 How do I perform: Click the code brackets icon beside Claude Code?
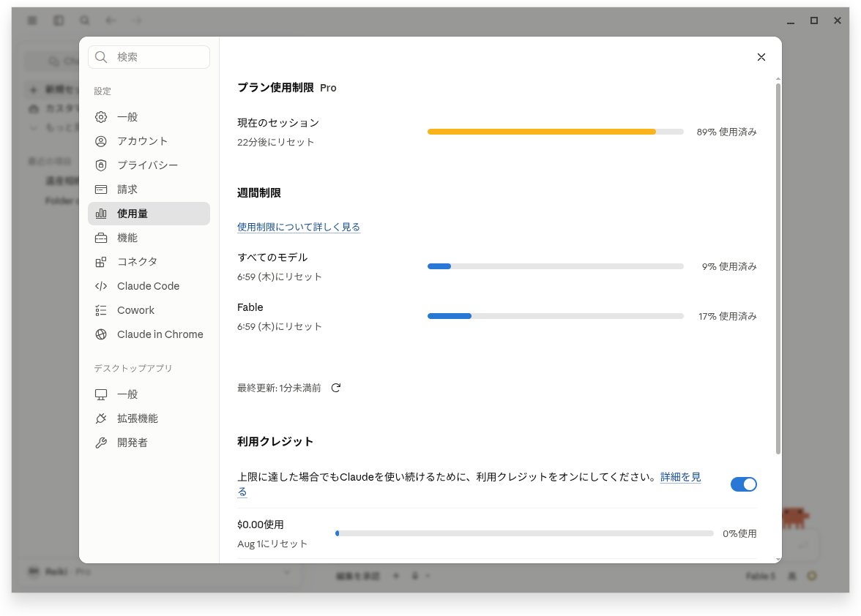pyautogui.click(x=101, y=286)
